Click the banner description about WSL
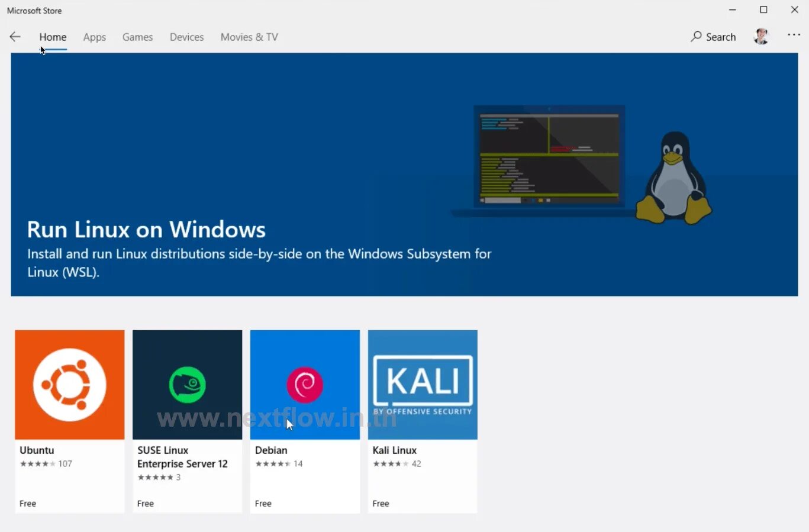This screenshot has width=809, height=532. [x=259, y=263]
